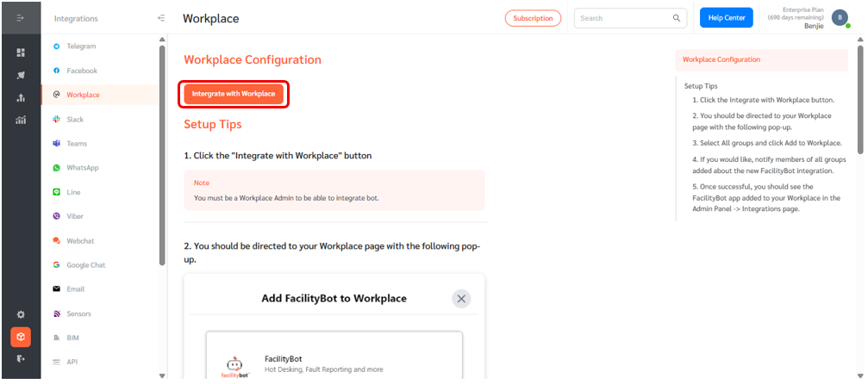Image resolution: width=868 pixels, height=384 pixels.
Task: Click the Enterprise Plan text
Action: click(802, 10)
